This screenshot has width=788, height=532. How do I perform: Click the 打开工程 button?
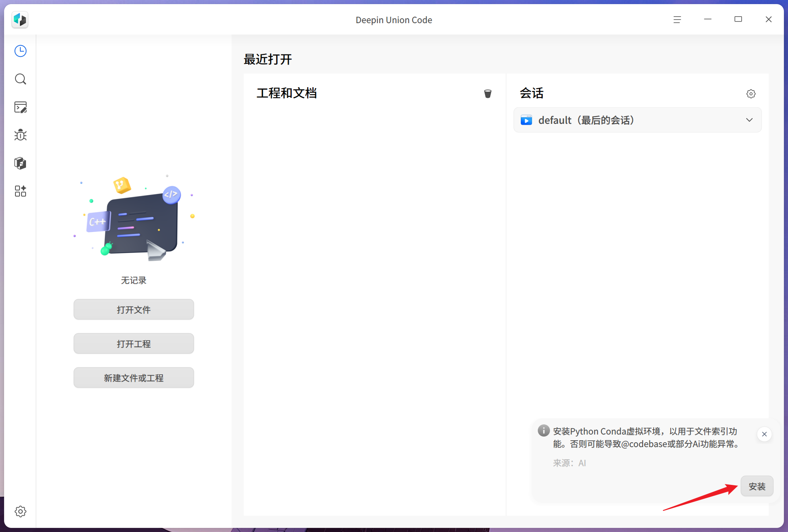point(134,344)
